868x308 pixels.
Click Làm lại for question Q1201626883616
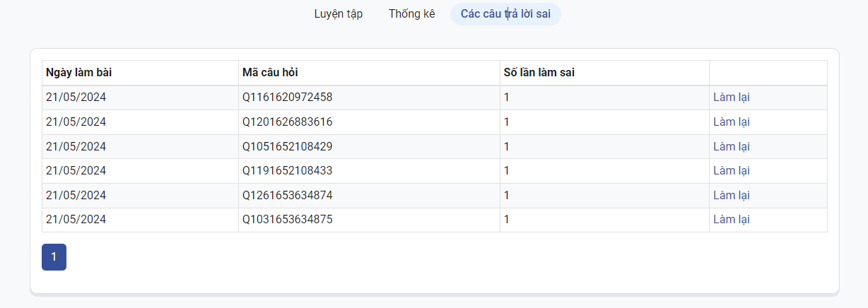732,122
